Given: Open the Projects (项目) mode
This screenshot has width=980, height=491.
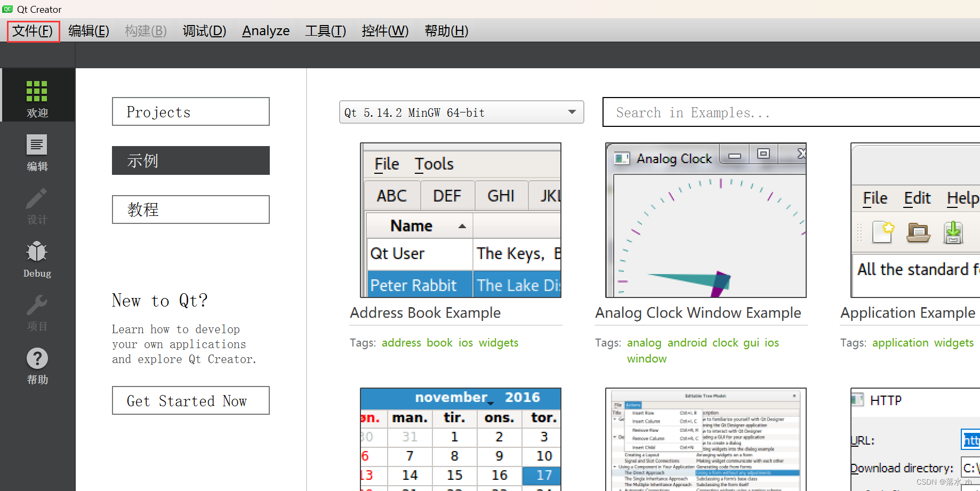Looking at the screenshot, I should click(x=37, y=312).
